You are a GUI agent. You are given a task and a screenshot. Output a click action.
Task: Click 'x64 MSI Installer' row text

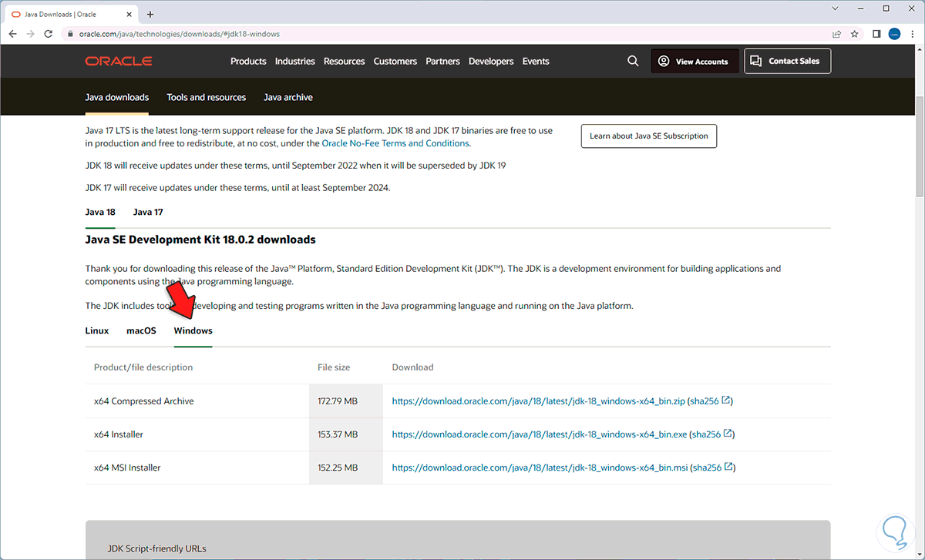127,467
